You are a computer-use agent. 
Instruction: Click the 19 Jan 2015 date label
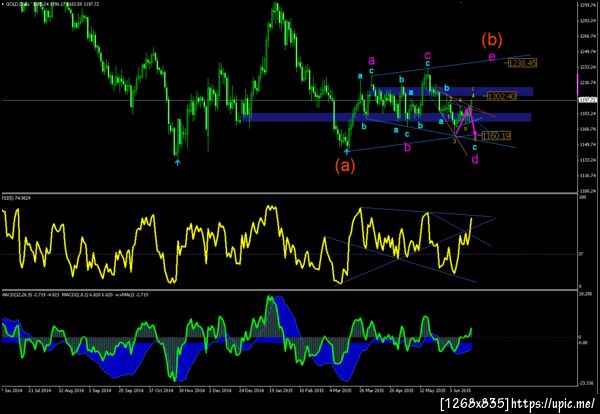click(282, 391)
